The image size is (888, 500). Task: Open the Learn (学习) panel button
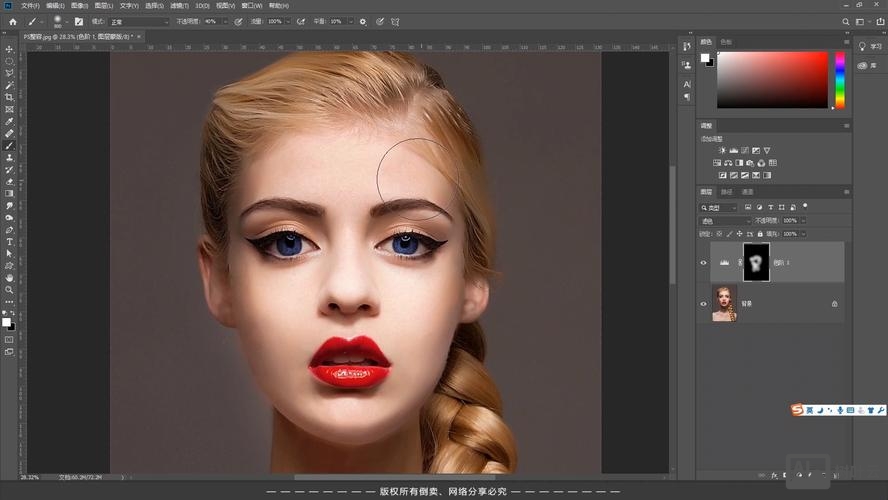pyautogui.click(x=869, y=46)
